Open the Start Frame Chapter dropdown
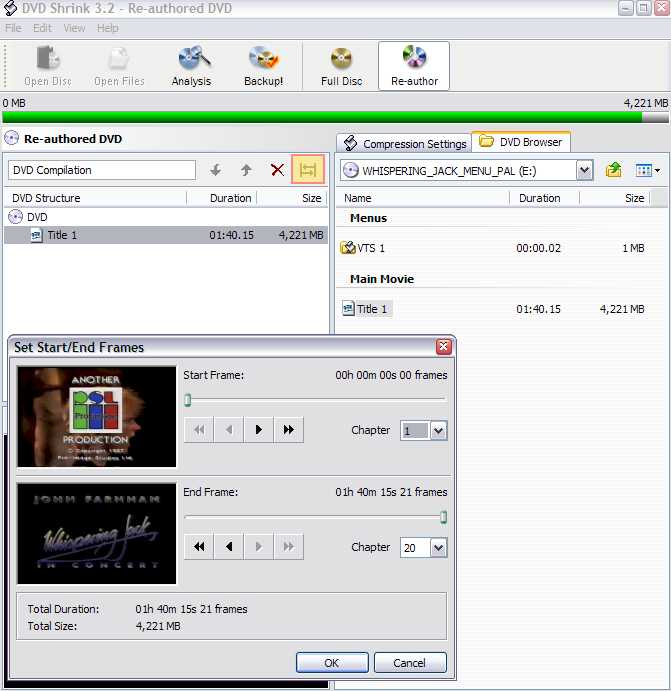This screenshot has height=691, width=671. [x=438, y=431]
